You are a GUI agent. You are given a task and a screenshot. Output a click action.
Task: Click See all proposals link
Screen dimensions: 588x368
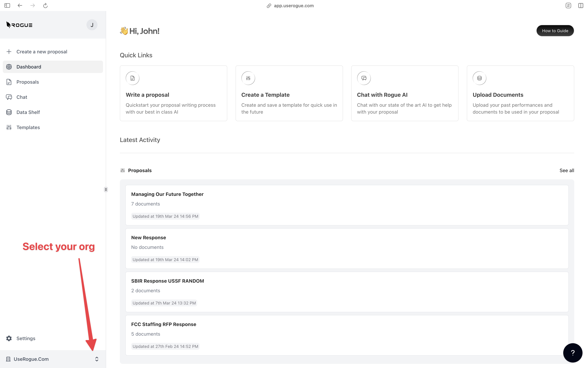tap(567, 170)
